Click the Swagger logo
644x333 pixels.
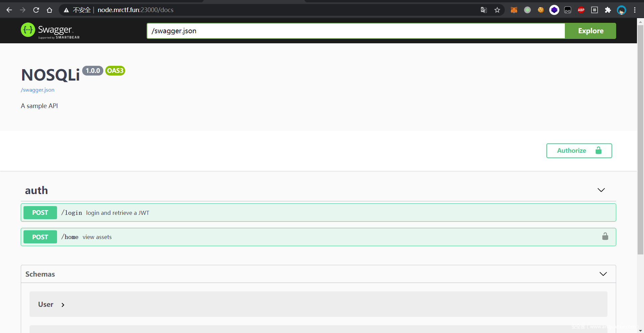(50, 31)
